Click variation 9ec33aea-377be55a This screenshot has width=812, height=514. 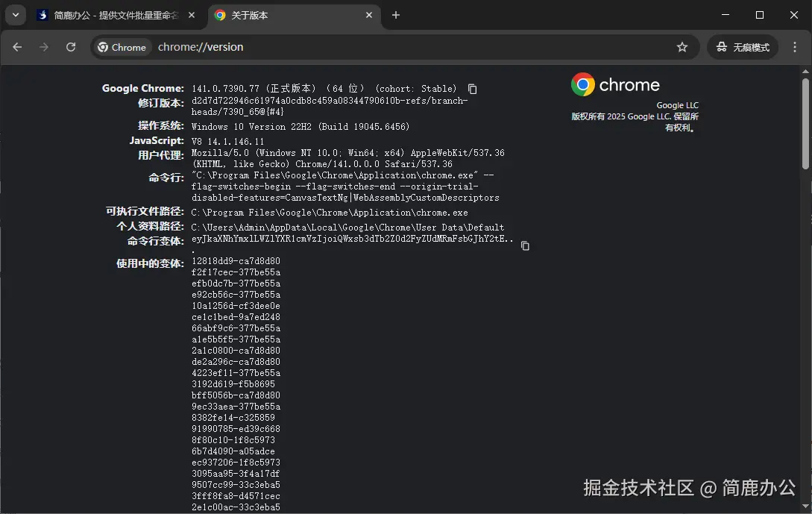236,407
